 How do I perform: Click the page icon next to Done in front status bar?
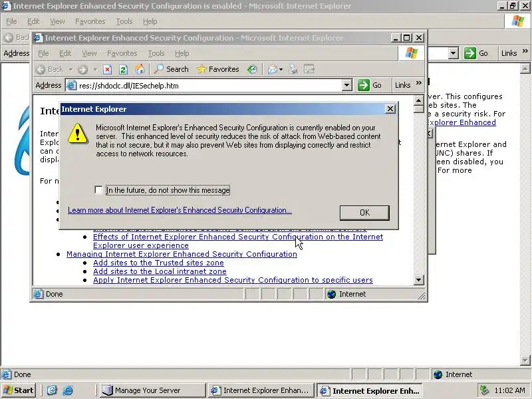tap(39, 294)
